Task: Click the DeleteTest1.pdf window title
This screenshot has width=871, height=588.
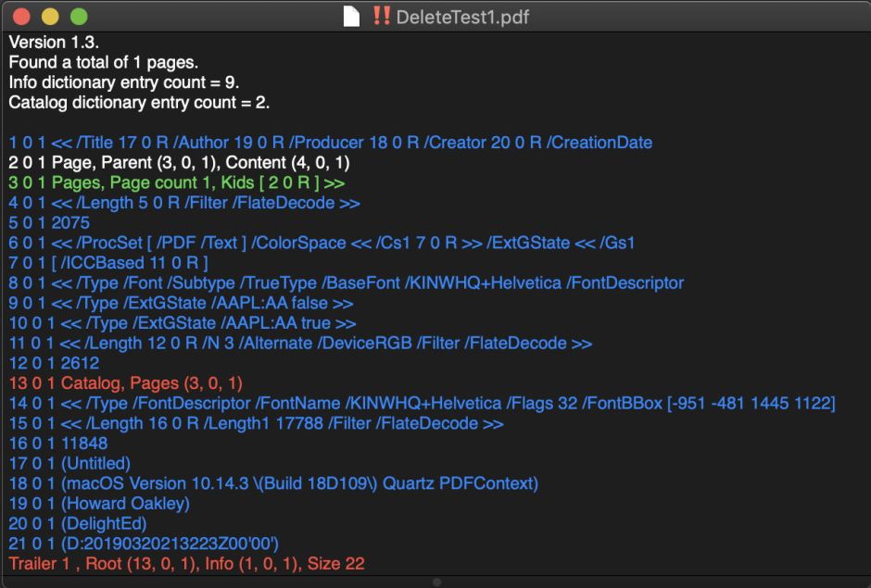Action: (x=462, y=17)
